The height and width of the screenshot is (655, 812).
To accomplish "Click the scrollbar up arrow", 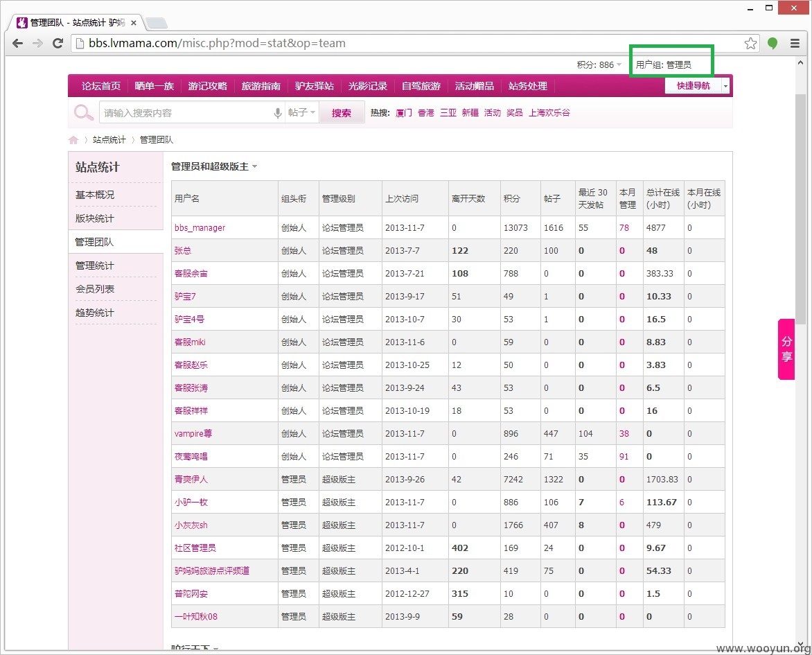I will click(x=801, y=62).
